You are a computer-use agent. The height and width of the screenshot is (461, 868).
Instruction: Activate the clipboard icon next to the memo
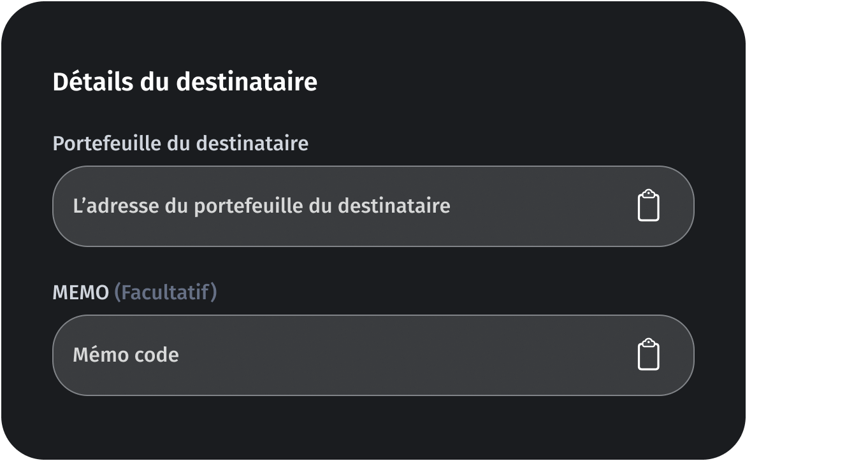[650, 355]
